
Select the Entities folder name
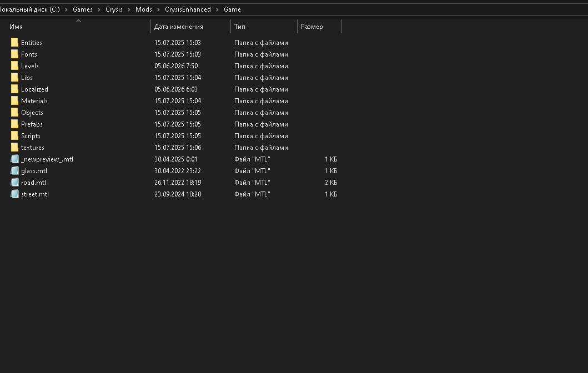pos(32,43)
